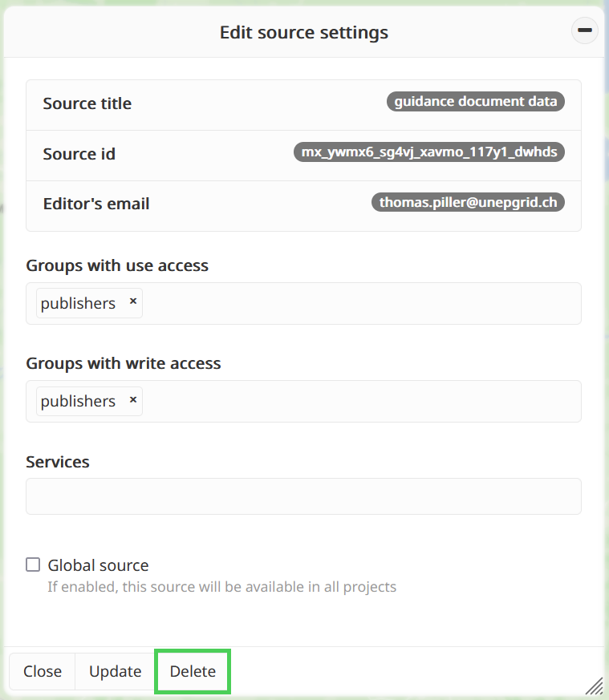The height and width of the screenshot is (700, 609).
Task: Open the Services selection field
Action: (x=303, y=496)
